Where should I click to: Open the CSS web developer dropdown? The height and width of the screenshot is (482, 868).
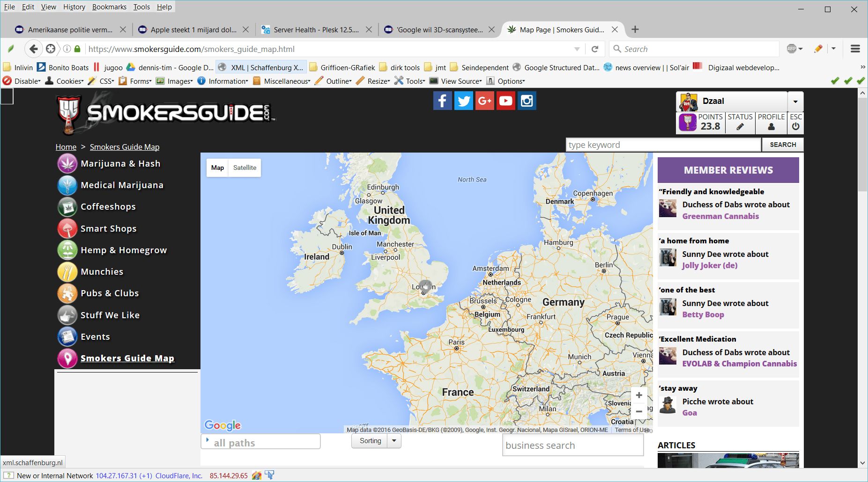[101, 81]
